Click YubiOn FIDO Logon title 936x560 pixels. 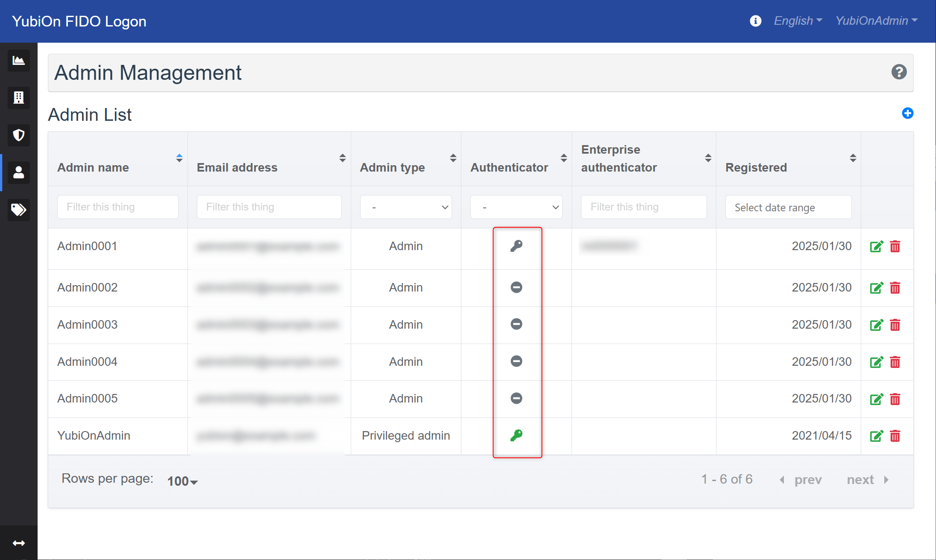coord(79,21)
